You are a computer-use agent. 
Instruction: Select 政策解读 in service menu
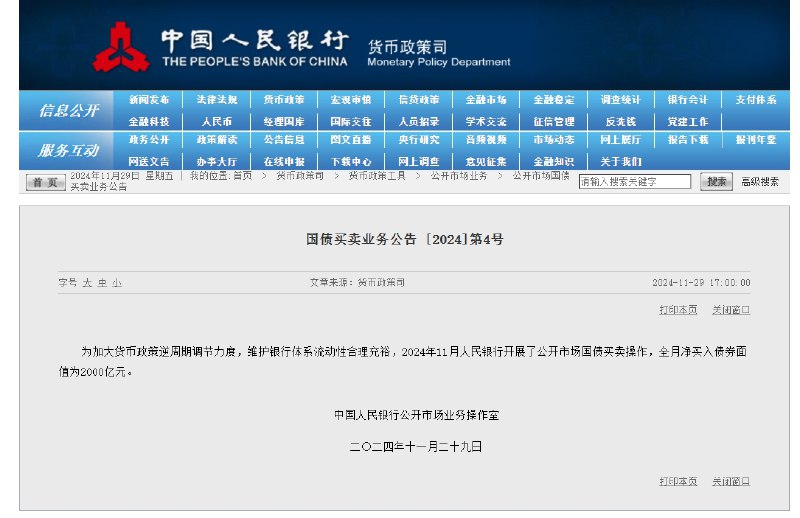click(x=217, y=140)
